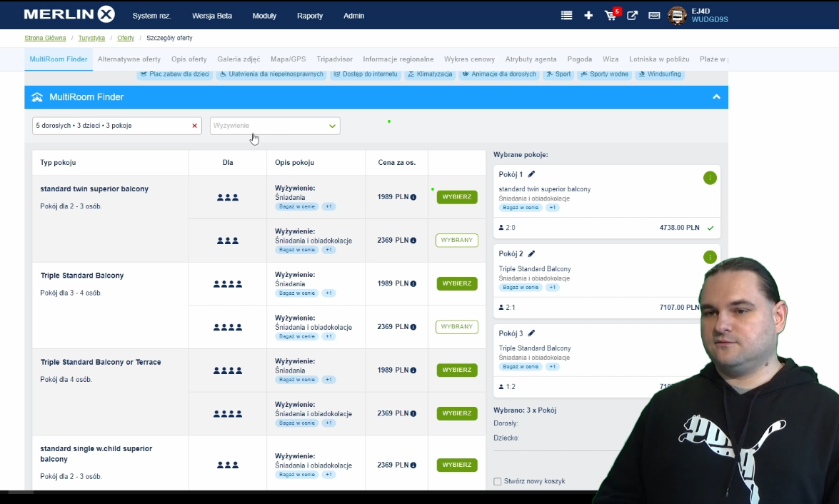The width and height of the screenshot is (839, 504).
Task: Open the Raporty menu
Action: pos(310,16)
